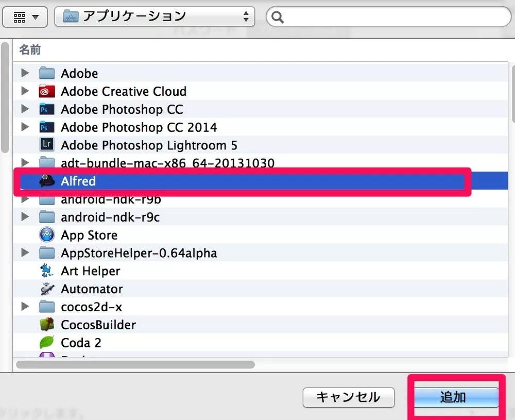Click the android-ndk-r9c folder icon

(x=47, y=216)
